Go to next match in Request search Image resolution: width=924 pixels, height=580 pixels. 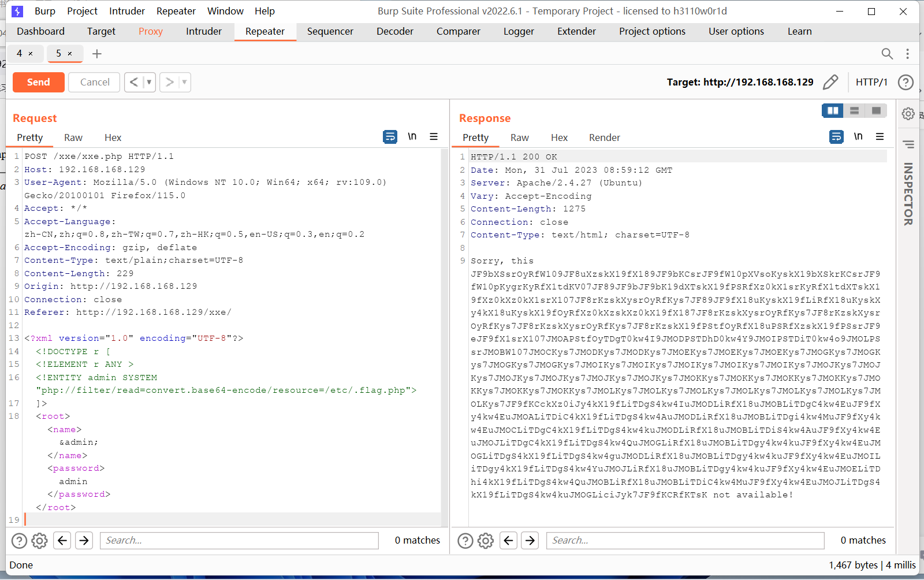[x=84, y=540]
